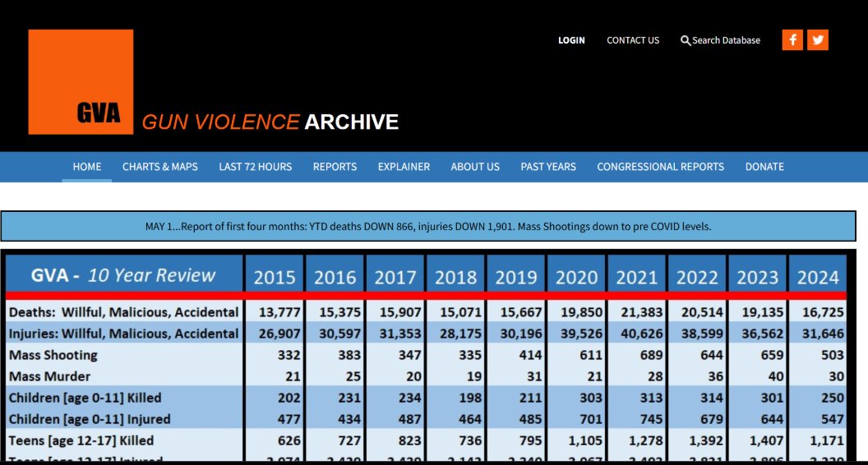Click the Search Database magnifier link
Viewport: 868px width, 465px height.
coord(720,40)
